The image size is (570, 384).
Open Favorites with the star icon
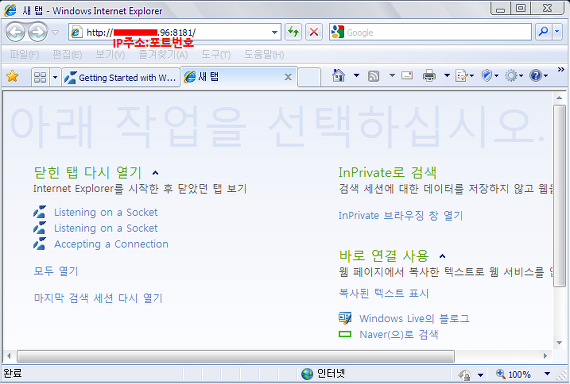(12, 76)
